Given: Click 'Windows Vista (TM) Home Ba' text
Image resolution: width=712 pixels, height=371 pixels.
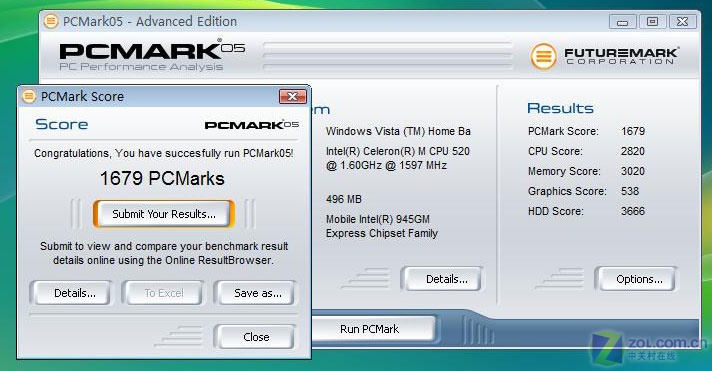Looking at the screenshot, I should [x=398, y=131].
